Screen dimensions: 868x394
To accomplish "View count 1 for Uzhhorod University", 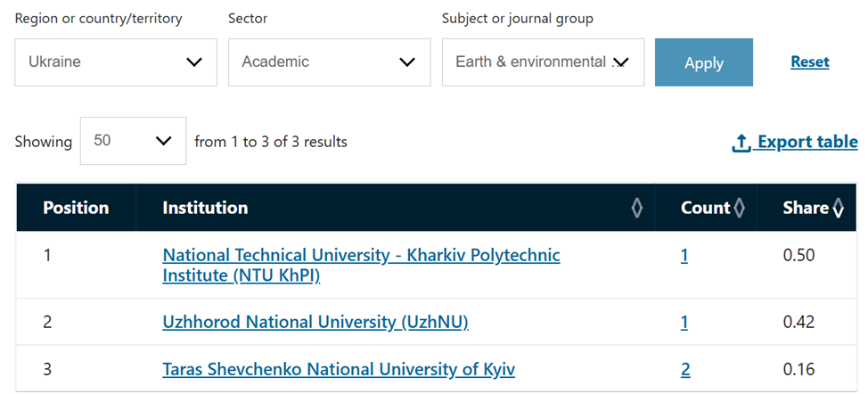I will pyautogui.click(x=684, y=322).
